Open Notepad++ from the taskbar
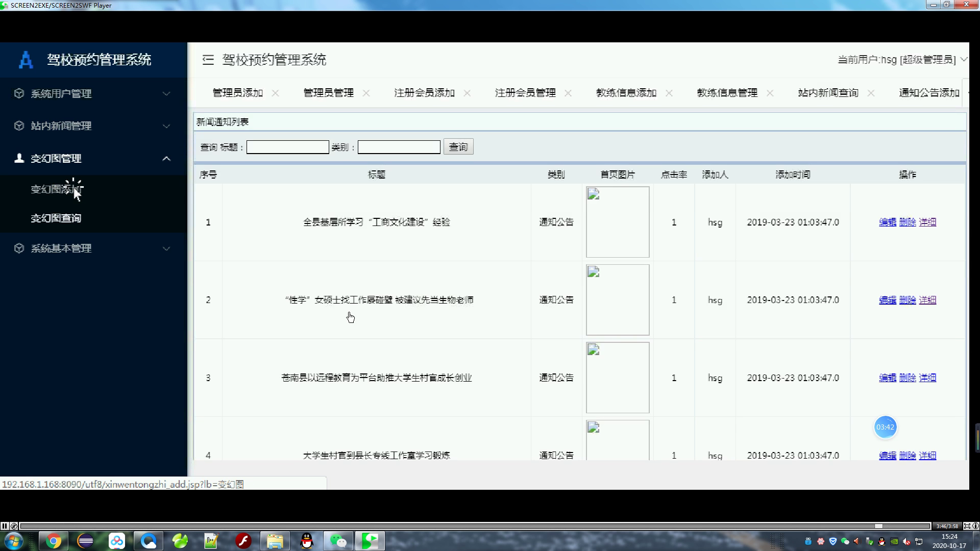 [x=211, y=541]
